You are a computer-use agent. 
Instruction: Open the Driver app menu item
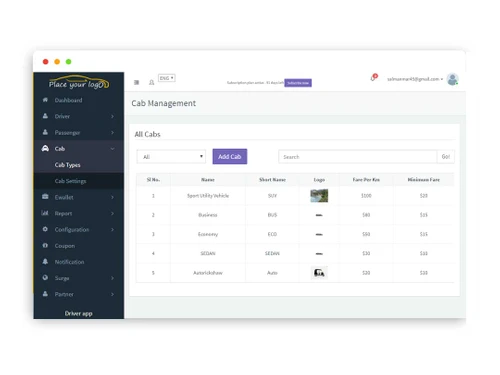point(78,313)
